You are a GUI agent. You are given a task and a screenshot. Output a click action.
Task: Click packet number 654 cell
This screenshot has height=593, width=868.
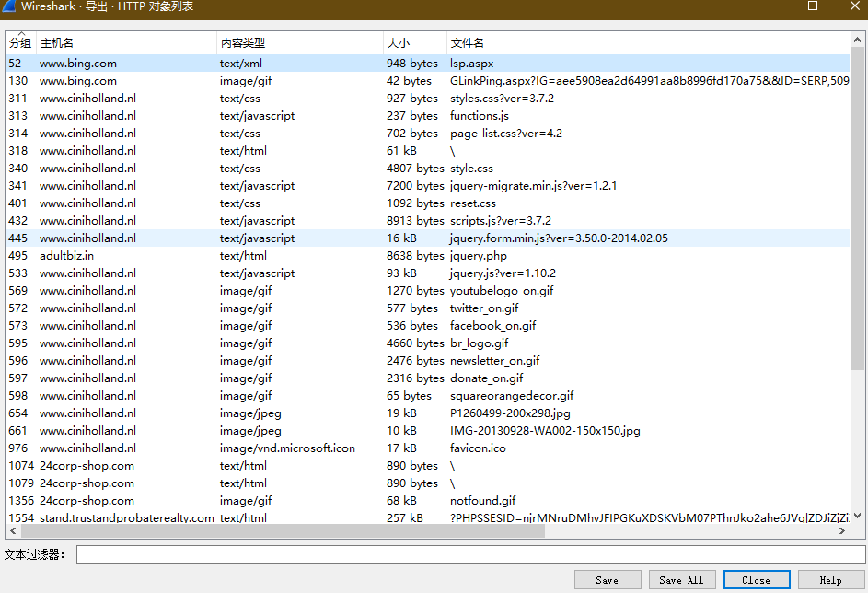18,413
